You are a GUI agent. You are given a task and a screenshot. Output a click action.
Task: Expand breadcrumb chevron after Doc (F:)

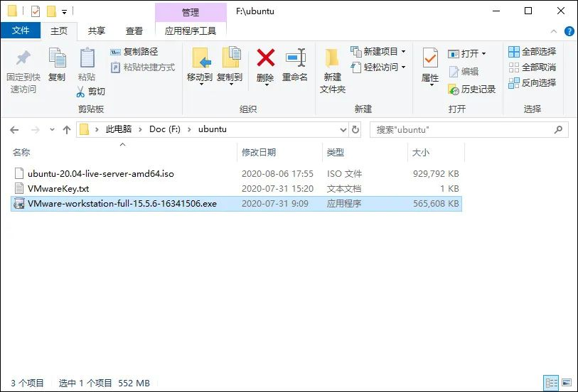point(189,129)
